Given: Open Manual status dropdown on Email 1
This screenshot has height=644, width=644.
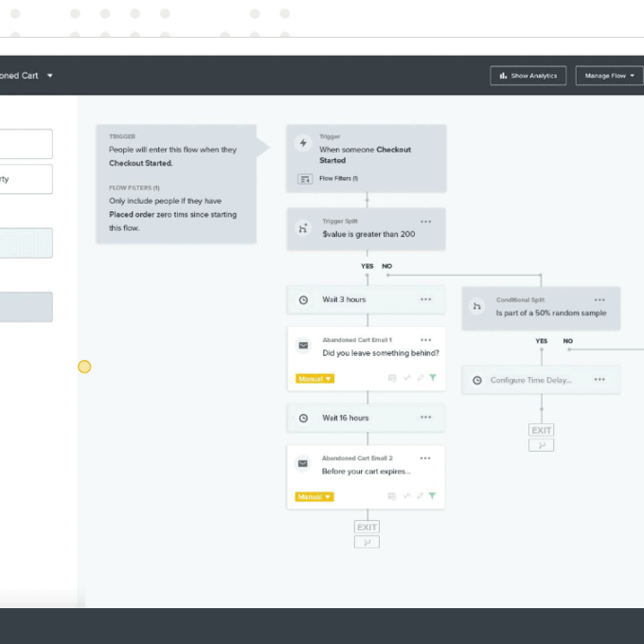Looking at the screenshot, I should click(x=314, y=379).
